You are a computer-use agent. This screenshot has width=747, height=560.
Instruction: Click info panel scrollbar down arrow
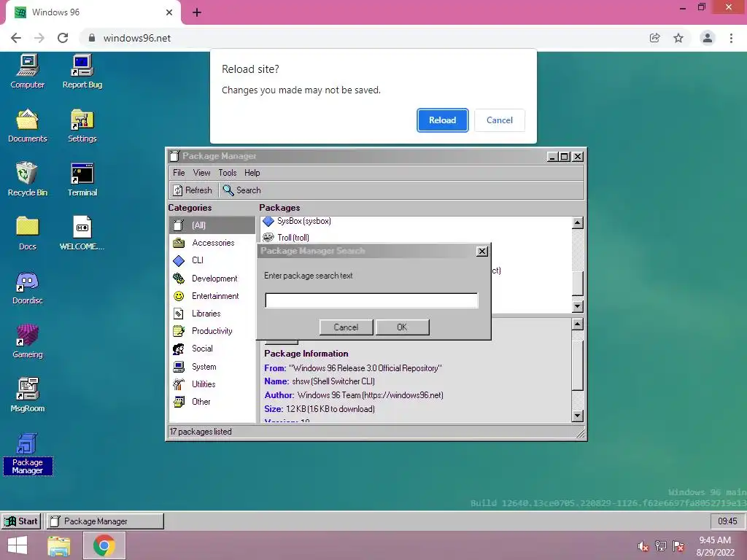(x=577, y=416)
